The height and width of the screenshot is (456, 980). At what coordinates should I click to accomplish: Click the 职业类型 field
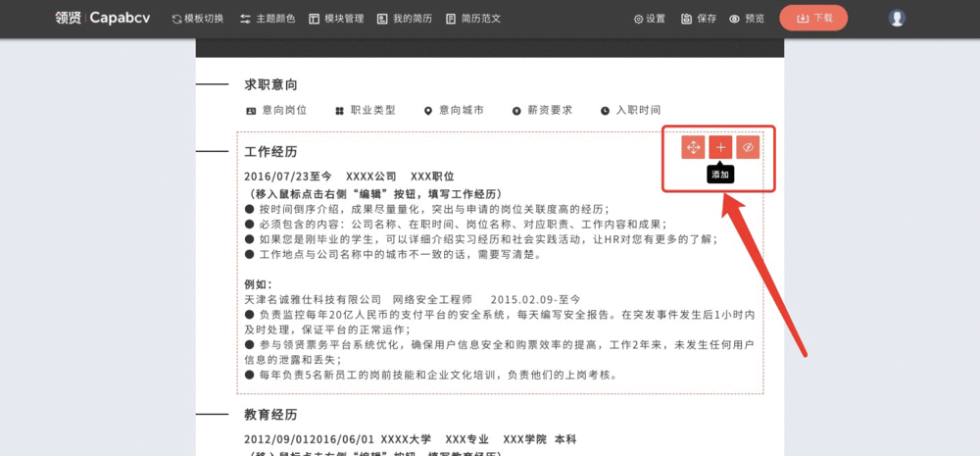366,110
